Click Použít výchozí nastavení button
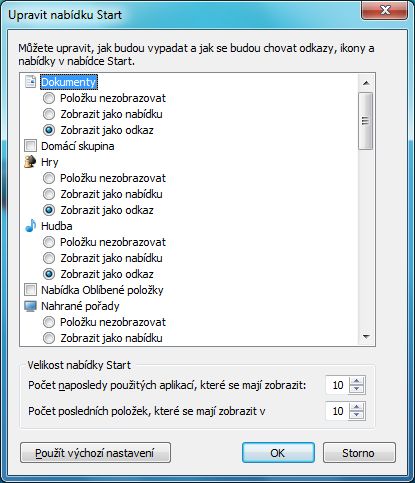Screen dimensions: 415x483 (x=95, y=453)
